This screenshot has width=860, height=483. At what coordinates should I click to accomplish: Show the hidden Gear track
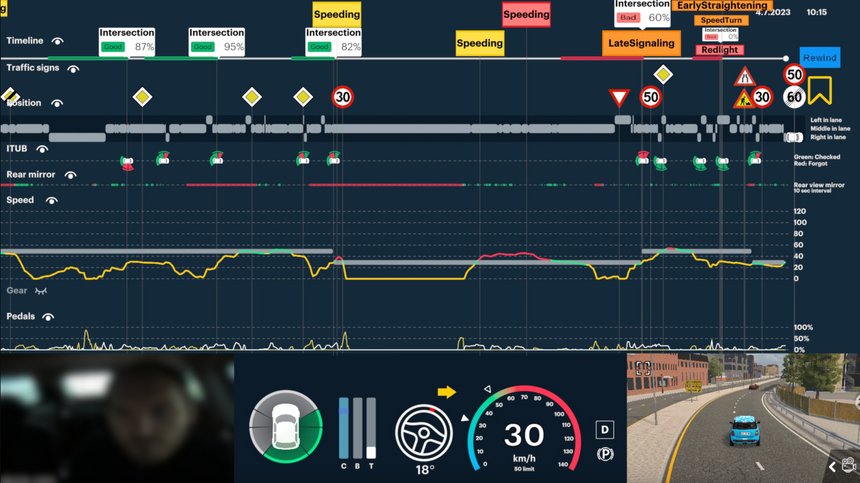point(40,291)
